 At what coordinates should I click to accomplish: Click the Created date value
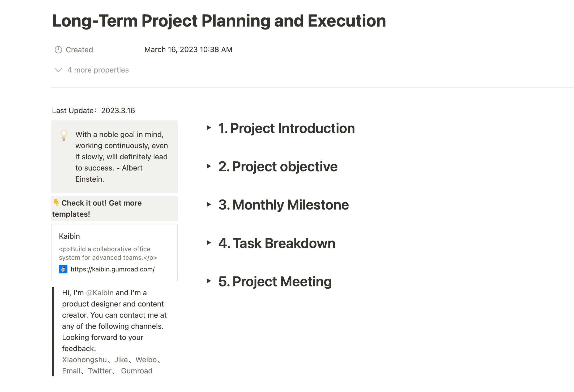point(188,49)
